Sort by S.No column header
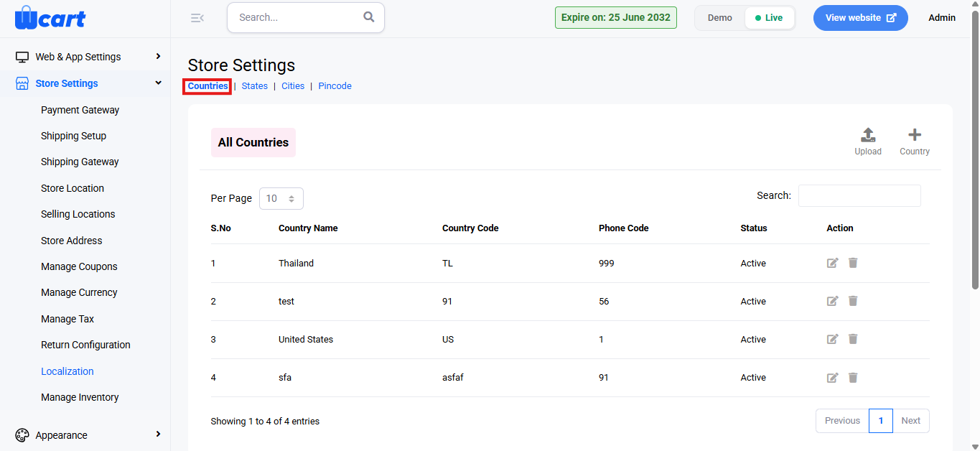This screenshot has height=451, width=980. (221, 228)
